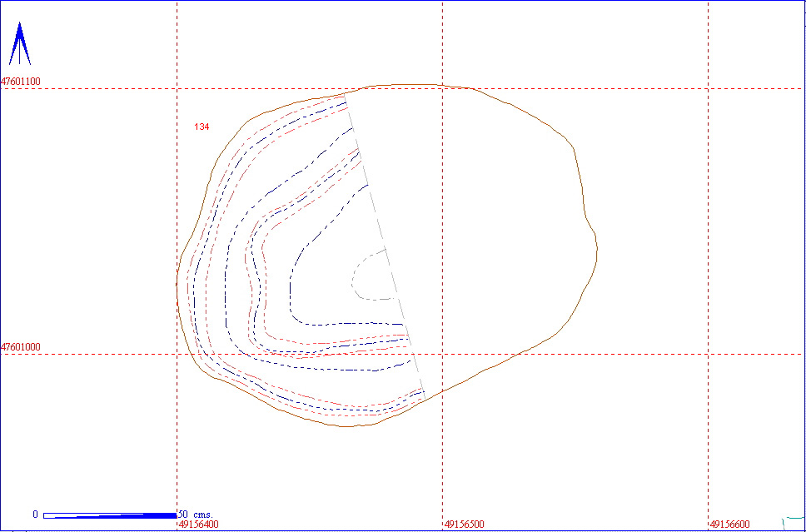Viewport: 806px width, 532px height.
Task: Click the northing label '47601000'
Action: 21,347
